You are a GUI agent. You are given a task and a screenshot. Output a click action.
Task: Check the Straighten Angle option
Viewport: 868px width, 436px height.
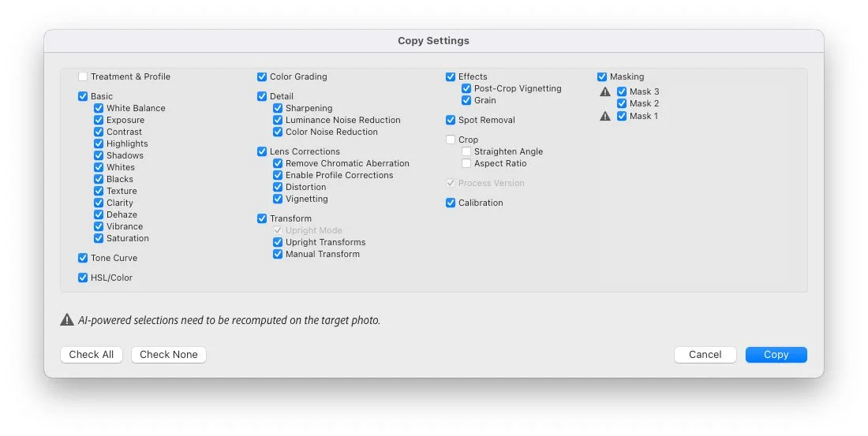click(466, 151)
